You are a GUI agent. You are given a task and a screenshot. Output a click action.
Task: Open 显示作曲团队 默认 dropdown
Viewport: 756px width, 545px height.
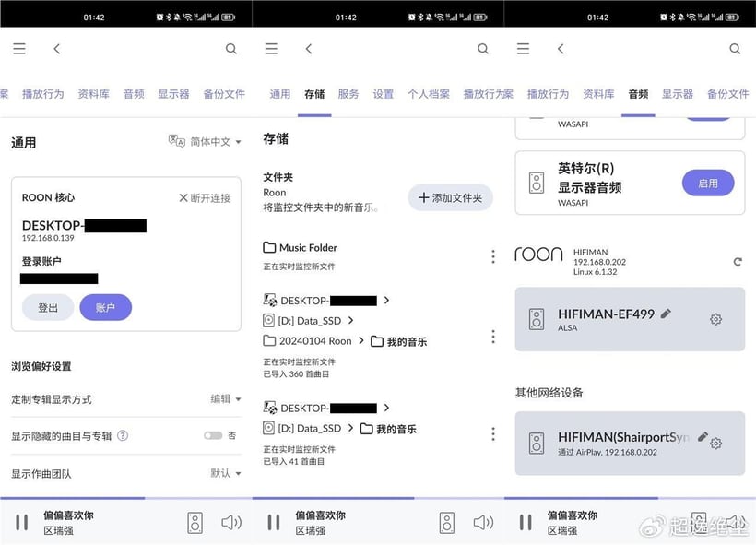226,473
